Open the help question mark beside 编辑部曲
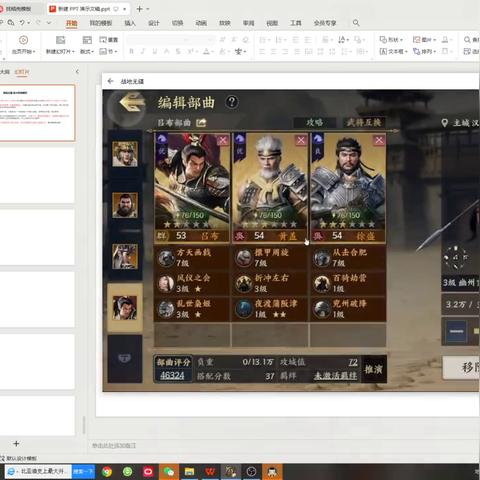 232,102
